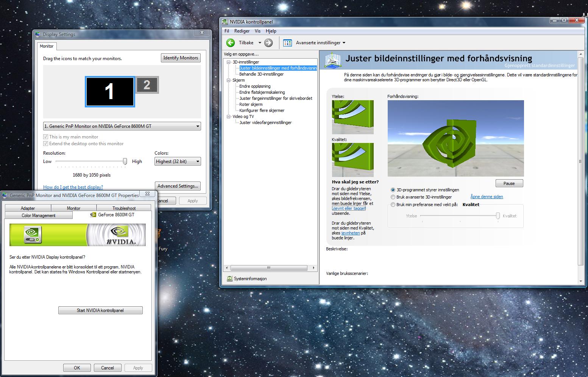Open the Åpne denne siden link
Viewport: 588px width, 377px height.
pos(487,197)
